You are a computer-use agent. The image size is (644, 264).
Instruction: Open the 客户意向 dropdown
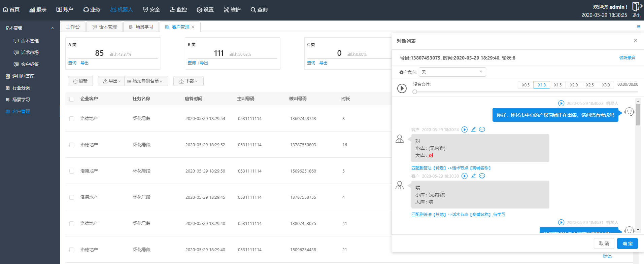pyautogui.click(x=452, y=72)
